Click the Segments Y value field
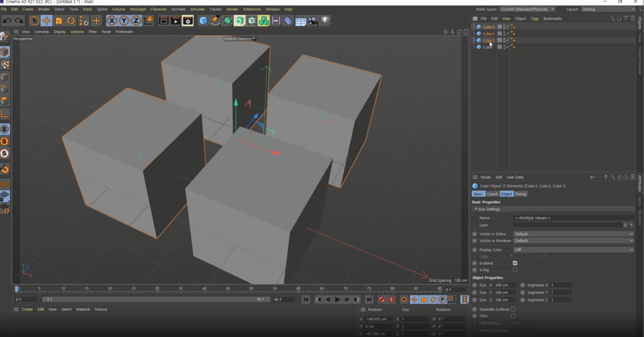 tap(560, 292)
